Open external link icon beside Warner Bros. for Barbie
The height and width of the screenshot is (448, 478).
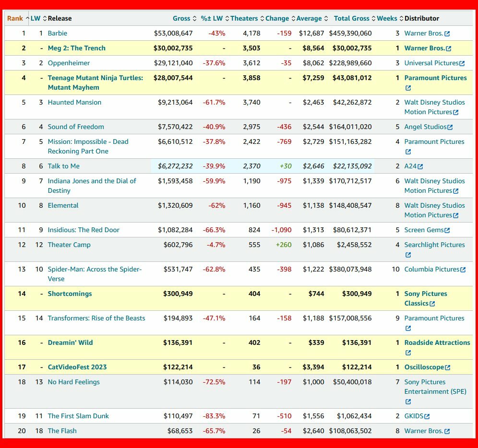click(x=447, y=34)
